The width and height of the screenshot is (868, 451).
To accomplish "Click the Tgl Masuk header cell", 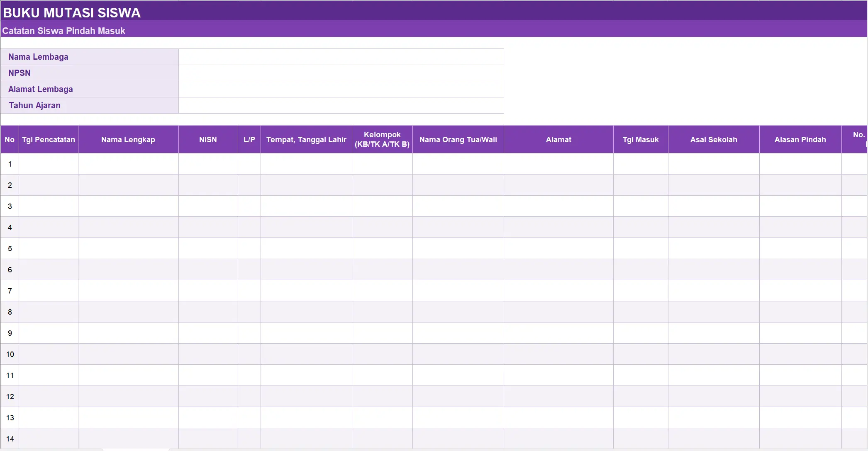I will [641, 140].
